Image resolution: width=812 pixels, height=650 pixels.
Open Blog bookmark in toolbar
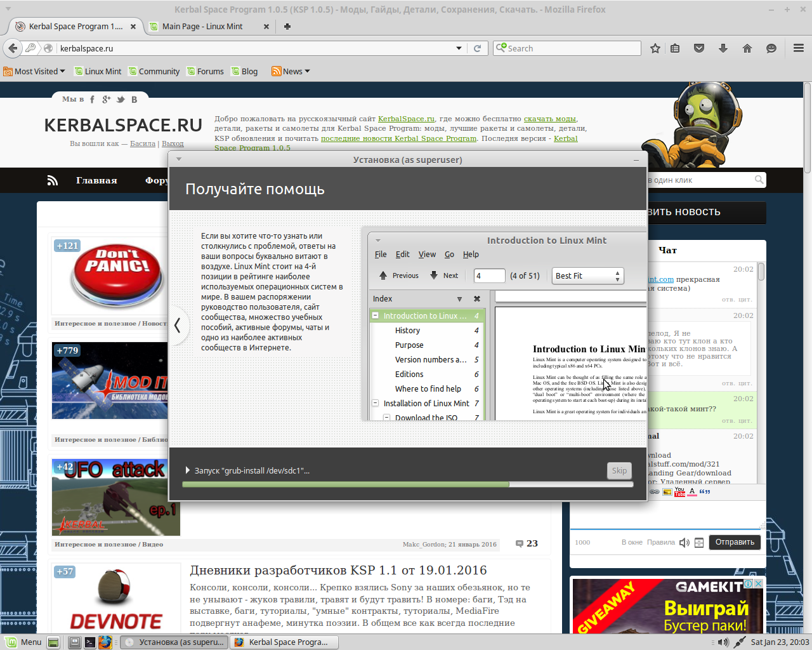coord(244,71)
